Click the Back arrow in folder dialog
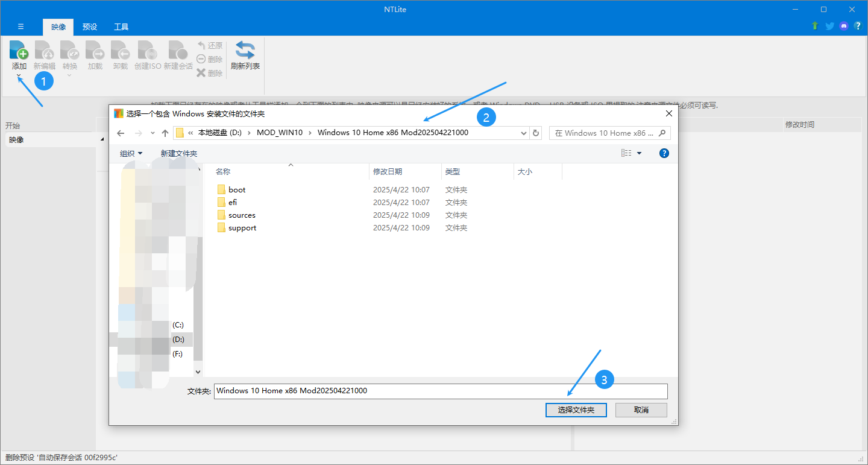This screenshot has height=465, width=868. 121,133
